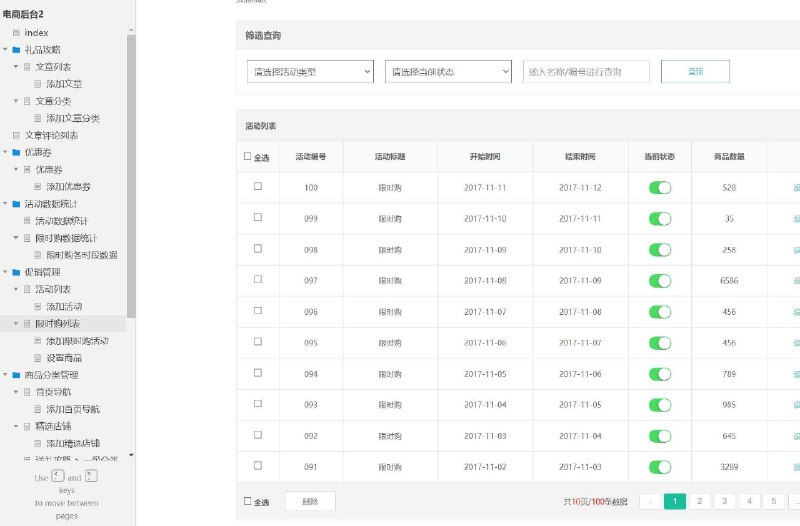
Task: Collapse the 活动数据统计 folder arrow
Action: [5, 204]
